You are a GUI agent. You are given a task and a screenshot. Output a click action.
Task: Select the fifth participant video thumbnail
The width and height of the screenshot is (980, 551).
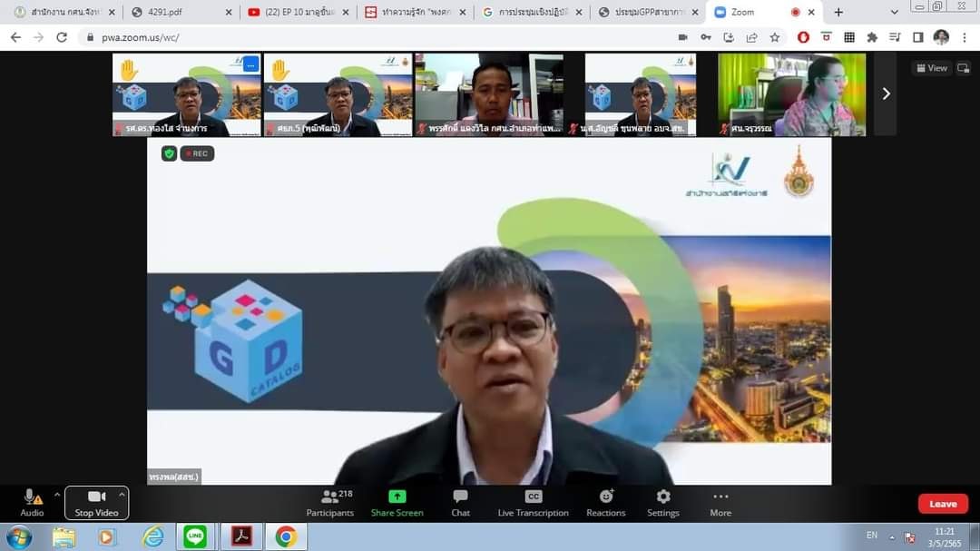point(791,94)
